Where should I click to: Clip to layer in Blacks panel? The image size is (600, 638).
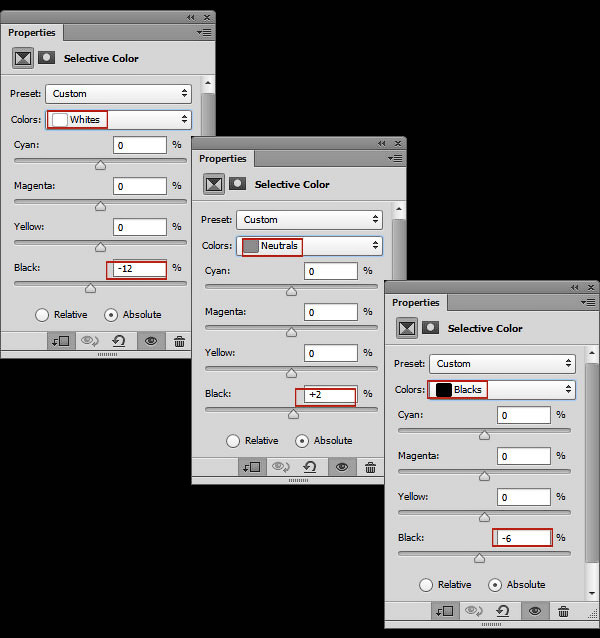[445, 611]
